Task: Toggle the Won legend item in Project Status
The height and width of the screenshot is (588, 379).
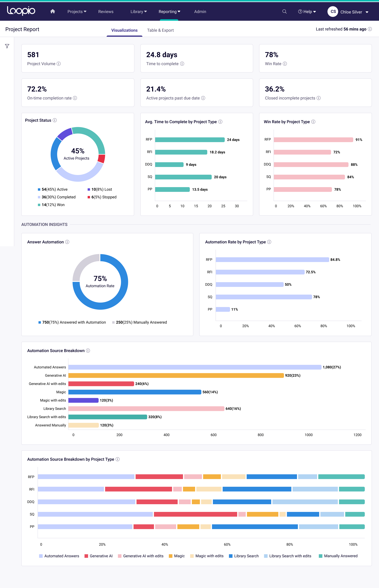Action: 51,205
